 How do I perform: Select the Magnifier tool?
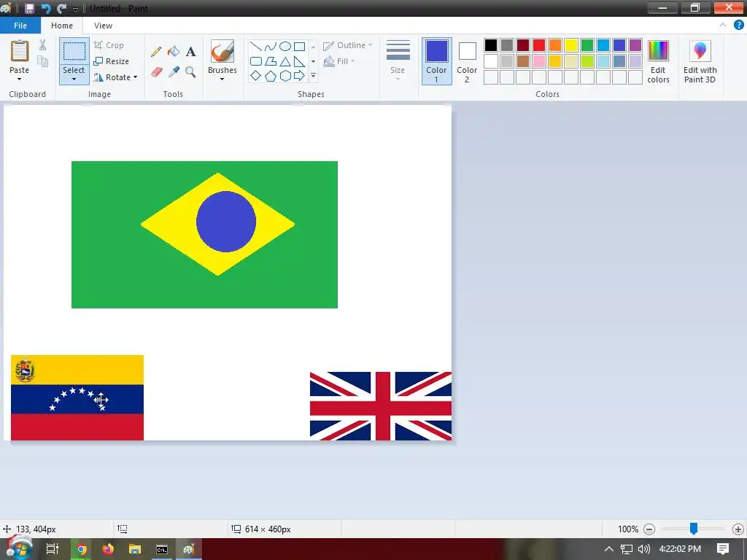190,72
